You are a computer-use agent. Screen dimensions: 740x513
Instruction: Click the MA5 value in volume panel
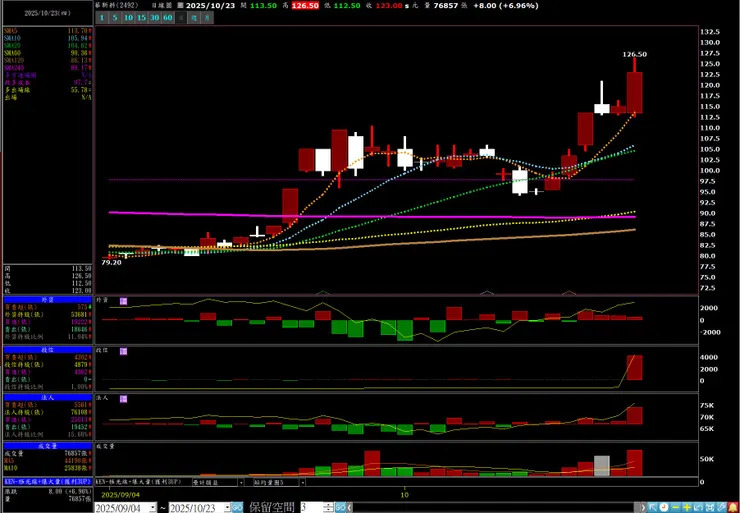(76, 461)
